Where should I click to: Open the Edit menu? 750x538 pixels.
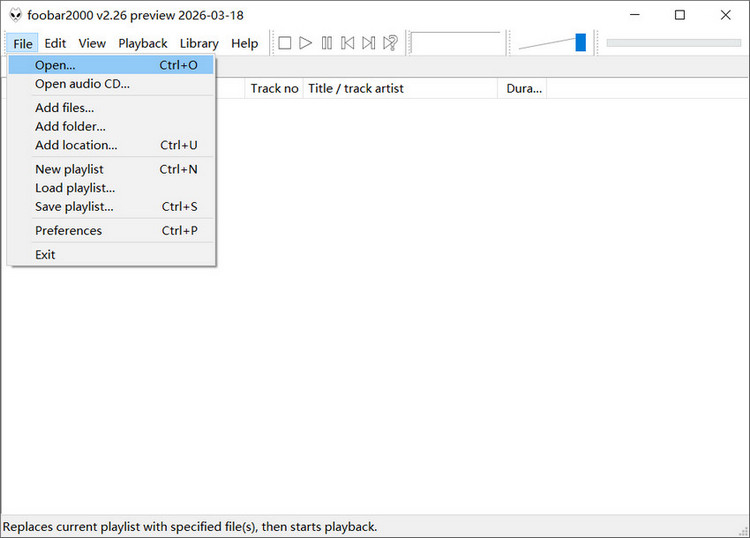tap(55, 44)
